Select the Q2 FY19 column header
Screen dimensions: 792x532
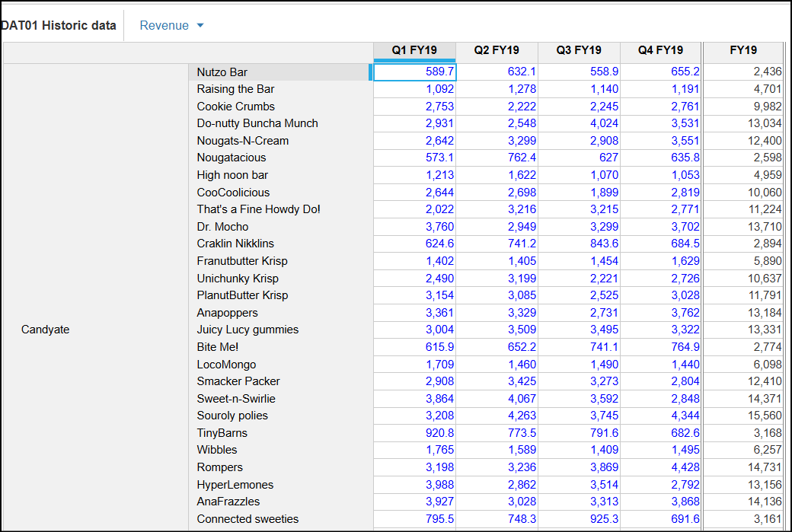(497, 50)
